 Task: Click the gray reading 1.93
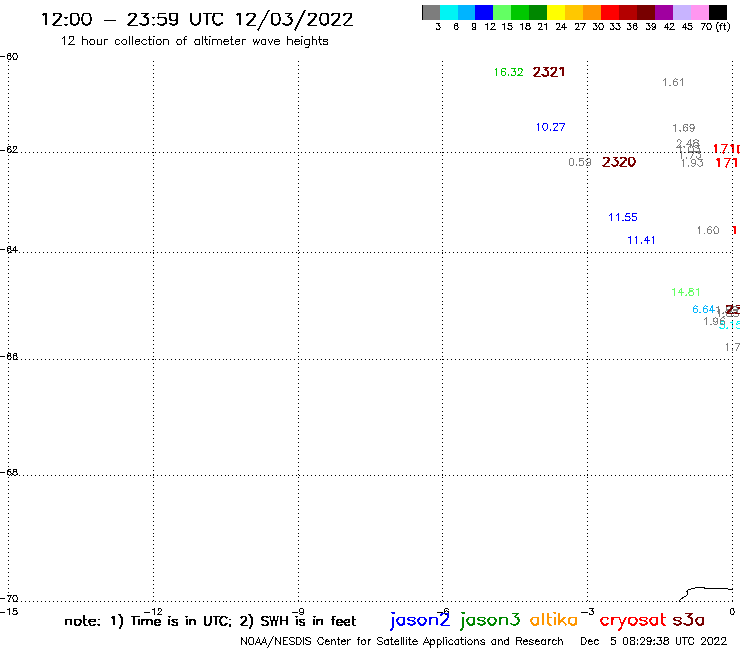(x=692, y=163)
